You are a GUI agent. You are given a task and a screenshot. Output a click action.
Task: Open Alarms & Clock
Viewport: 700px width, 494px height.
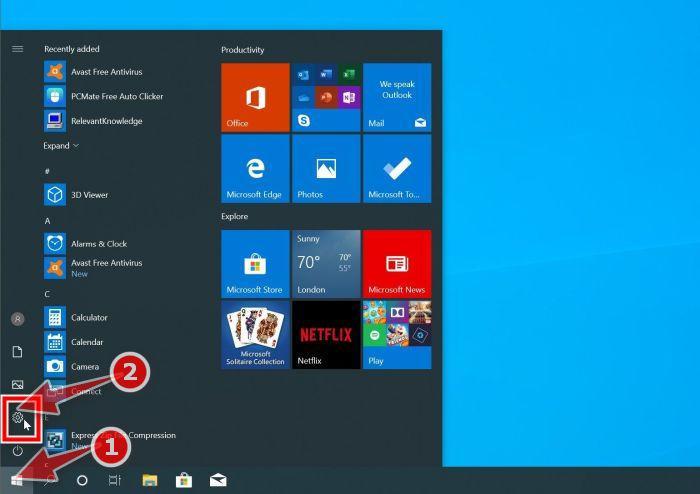(x=86, y=244)
